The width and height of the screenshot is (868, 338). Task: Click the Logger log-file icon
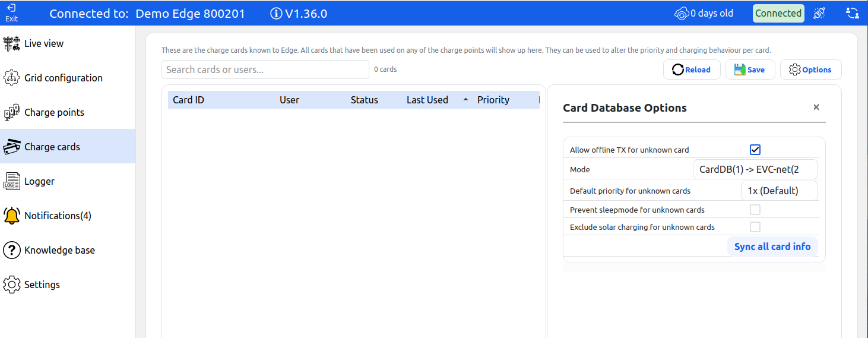click(12, 181)
